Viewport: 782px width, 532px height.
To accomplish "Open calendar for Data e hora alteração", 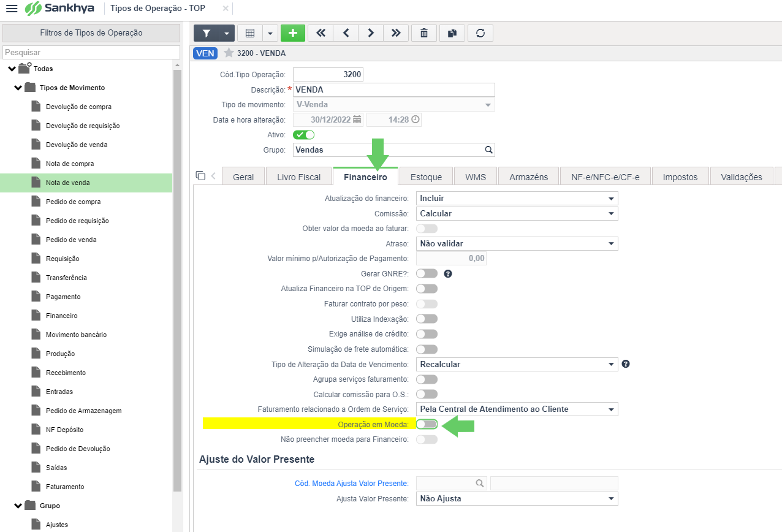I will coord(357,120).
